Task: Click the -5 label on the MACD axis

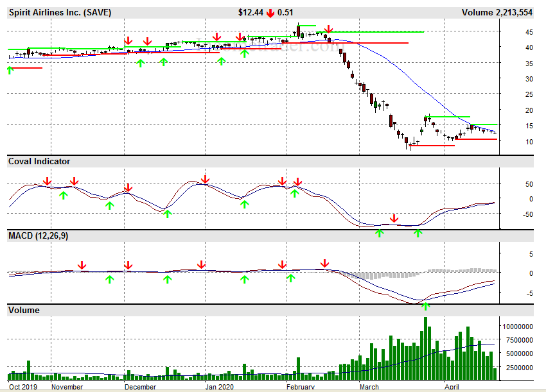Action: 530,293
